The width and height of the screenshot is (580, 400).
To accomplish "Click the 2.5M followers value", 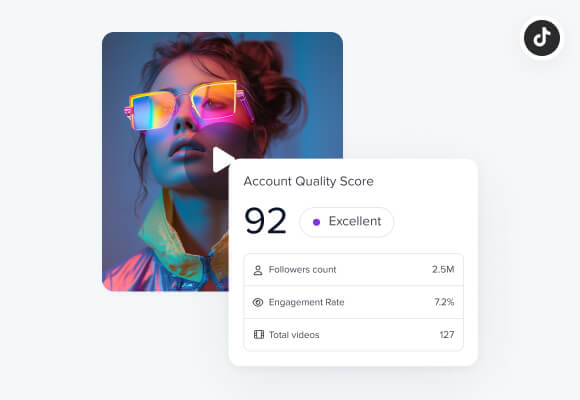I will 443,269.
